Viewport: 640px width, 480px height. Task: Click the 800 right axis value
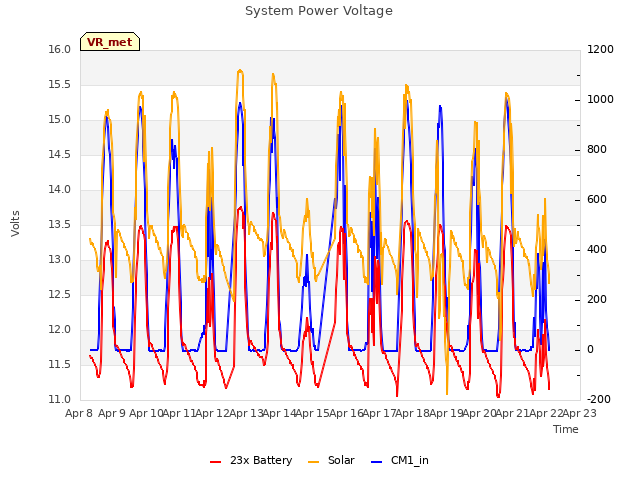click(597, 150)
